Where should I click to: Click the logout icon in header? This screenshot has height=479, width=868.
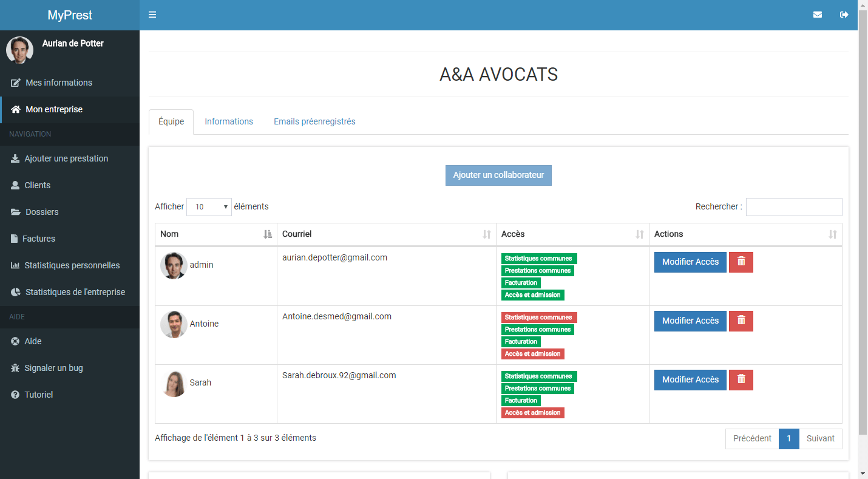844,15
